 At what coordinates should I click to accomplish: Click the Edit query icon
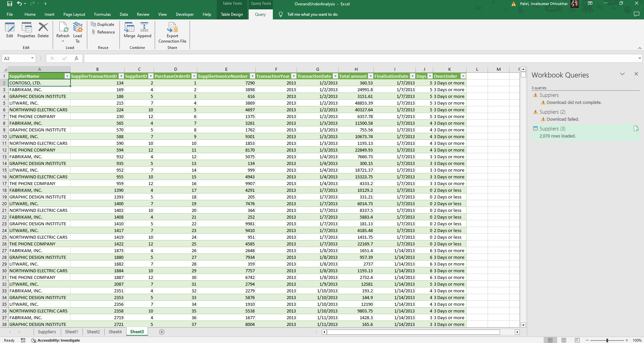click(10, 30)
